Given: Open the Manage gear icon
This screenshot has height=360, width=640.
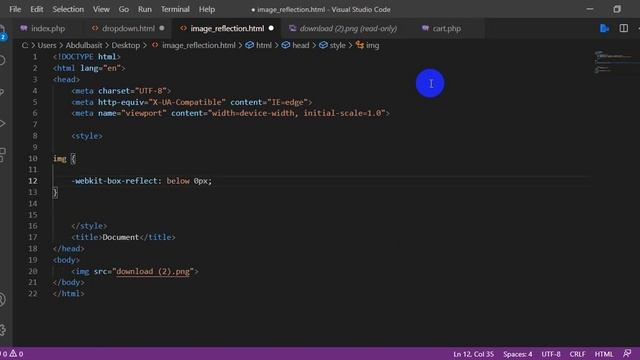Looking at the screenshot, I should coord(2,330).
